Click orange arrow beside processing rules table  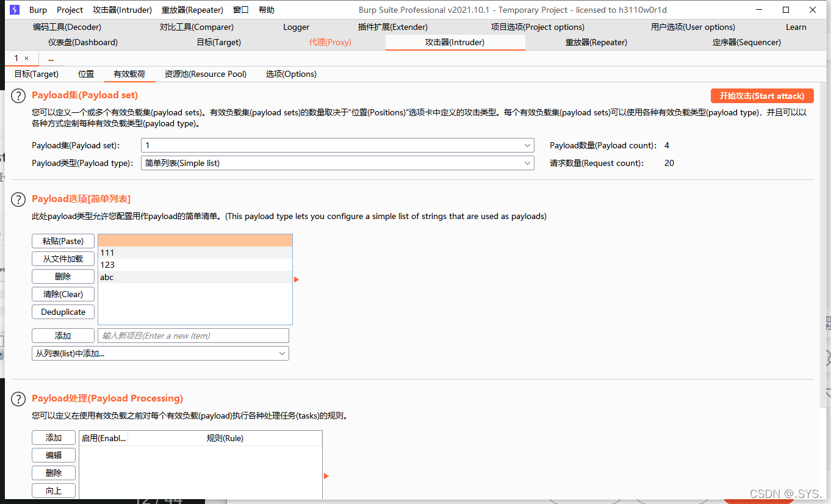(x=326, y=476)
